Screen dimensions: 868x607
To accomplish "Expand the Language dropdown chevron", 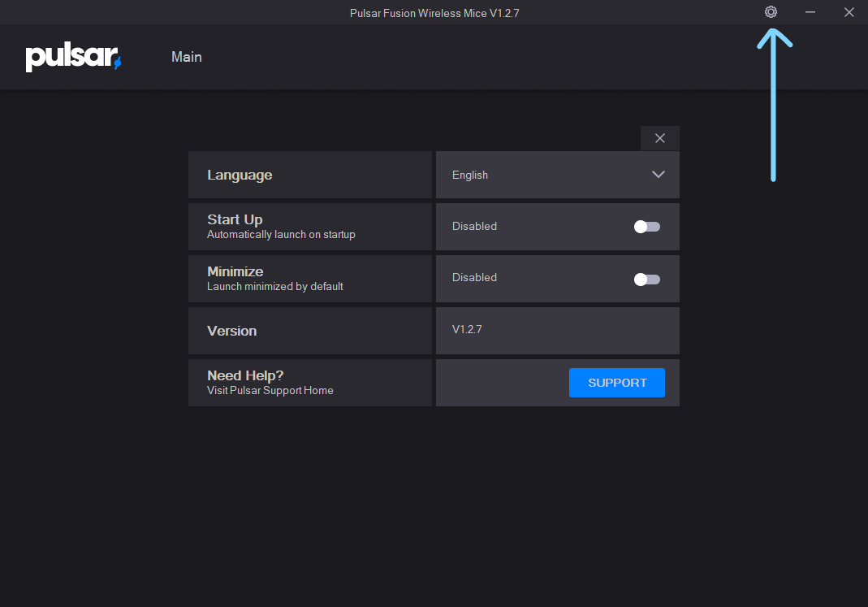I will [x=658, y=175].
